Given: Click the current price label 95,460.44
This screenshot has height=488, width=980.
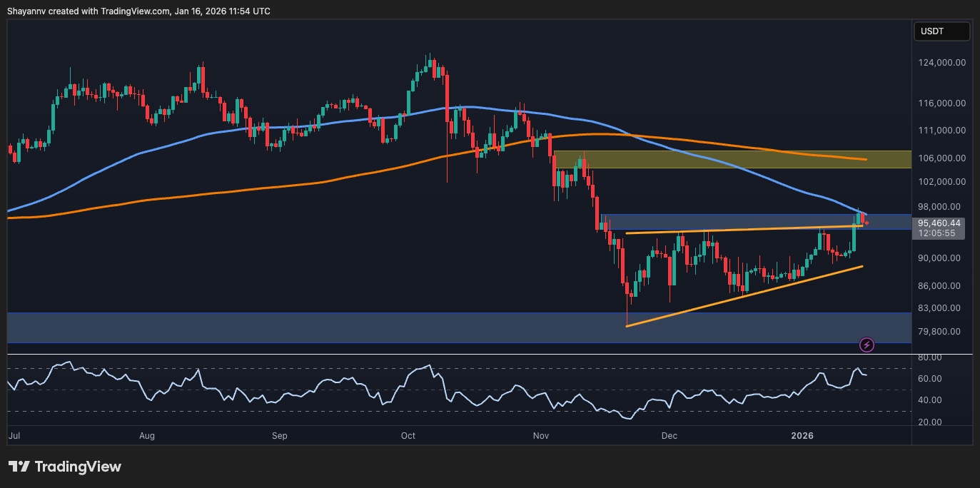Looking at the screenshot, I should pos(939,223).
